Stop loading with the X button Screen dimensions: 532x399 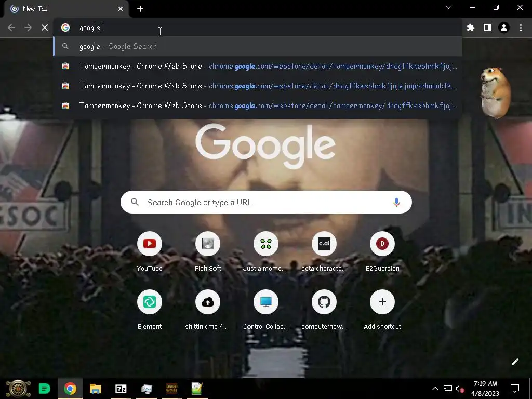[x=45, y=28]
